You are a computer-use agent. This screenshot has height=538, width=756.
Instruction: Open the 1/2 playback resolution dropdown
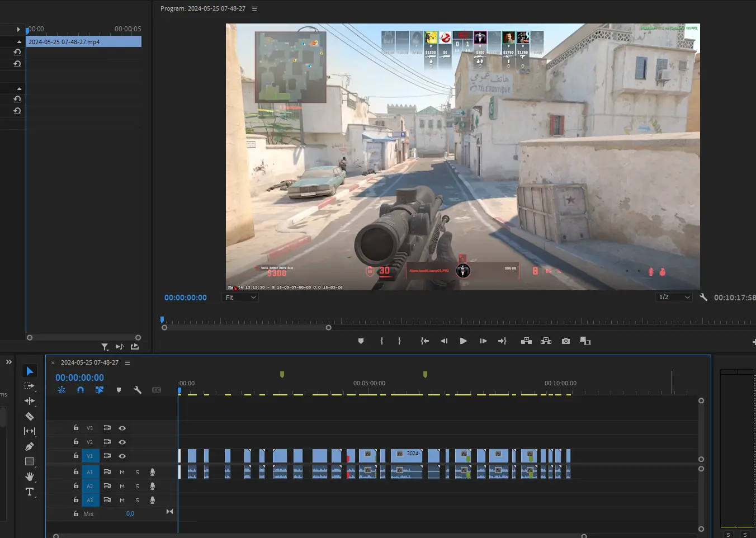(x=674, y=297)
